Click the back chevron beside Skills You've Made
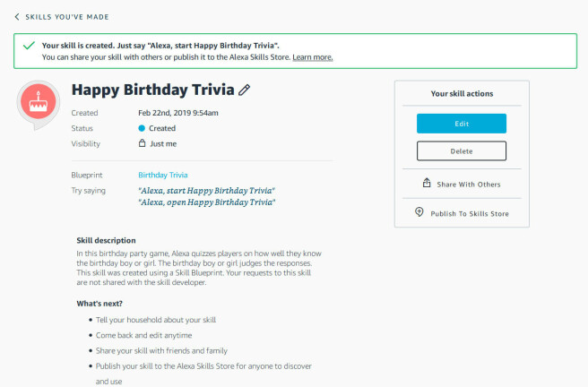588x387 pixels. (17, 17)
